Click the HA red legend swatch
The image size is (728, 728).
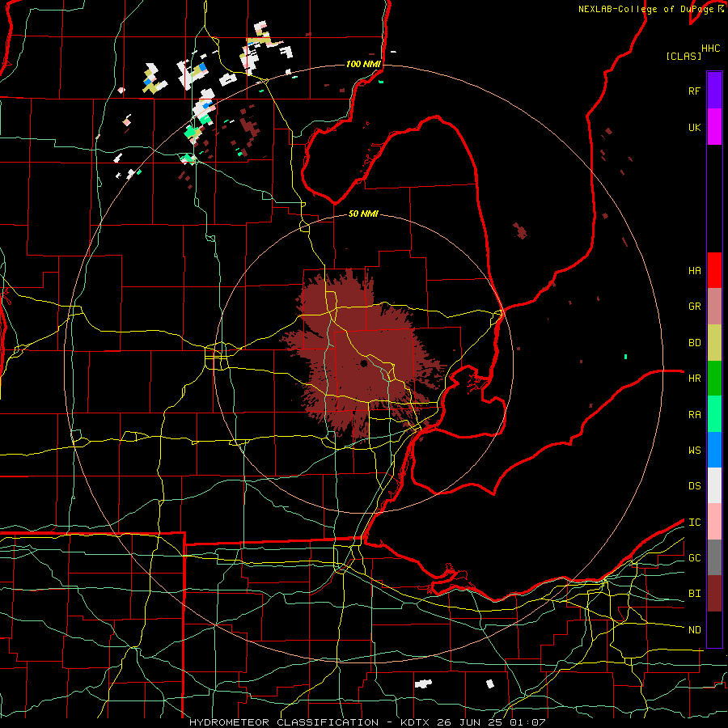click(x=714, y=270)
